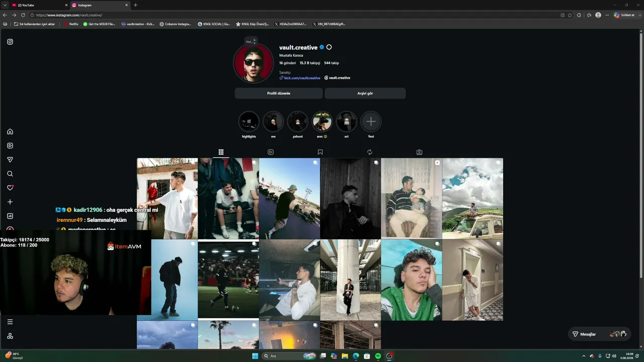Image resolution: width=644 pixels, height=362 pixels.
Task: Click Profili düzenle button
Action: click(279, 93)
